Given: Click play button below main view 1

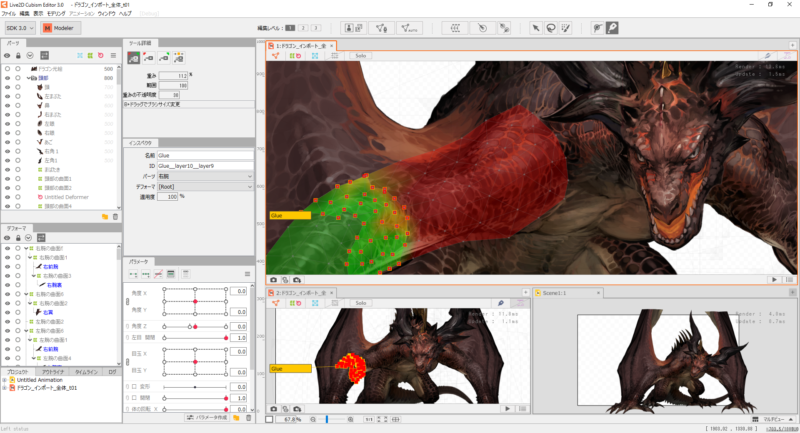Looking at the screenshot, I should pos(774,279).
